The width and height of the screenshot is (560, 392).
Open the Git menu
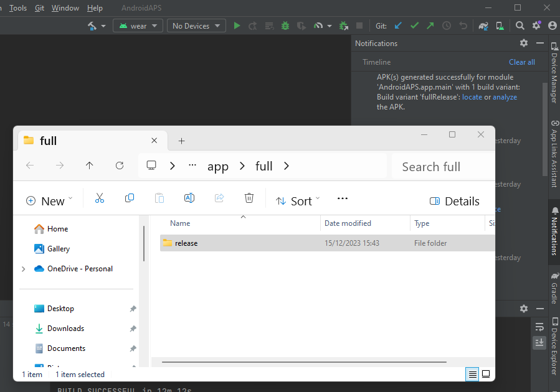click(x=39, y=8)
